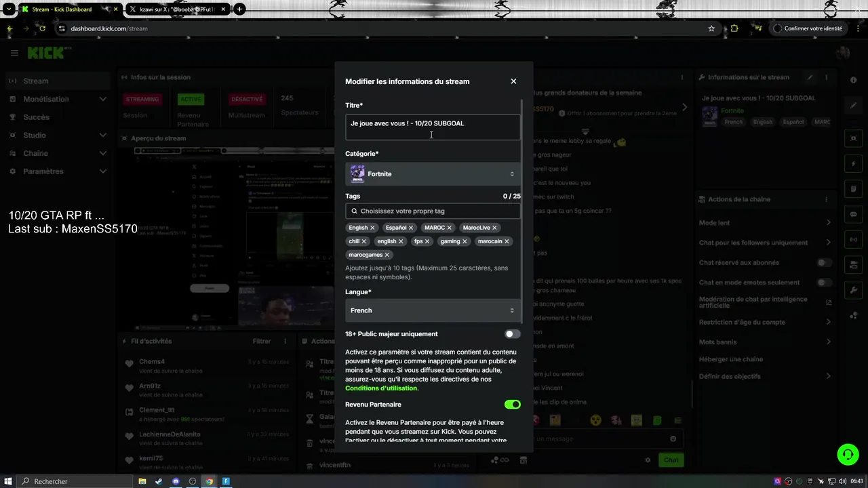The height and width of the screenshot is (488, 868).
Task: Edit the stream Titre text field
Action: coord(433,127)
